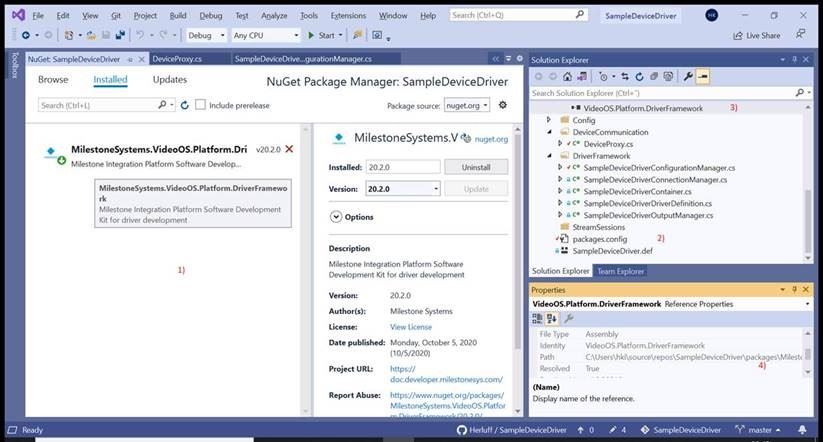This screenshot has width=823, height=442.
Task: Click the Toolbox side tab
Action: point(14,65)
